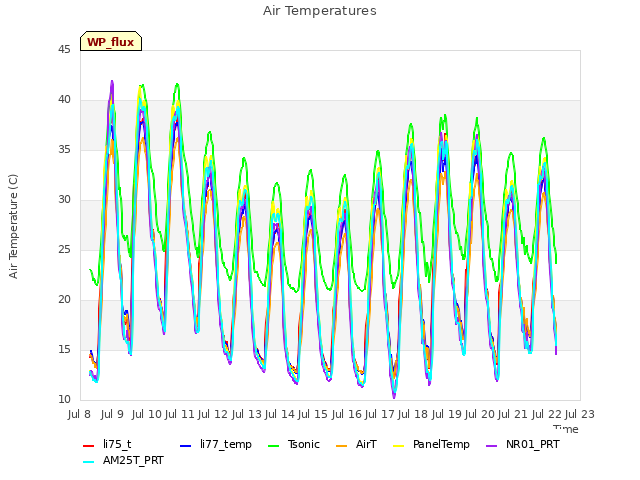Click the cyan AM25T_PRT legend swatch

(x=89, y=462)
